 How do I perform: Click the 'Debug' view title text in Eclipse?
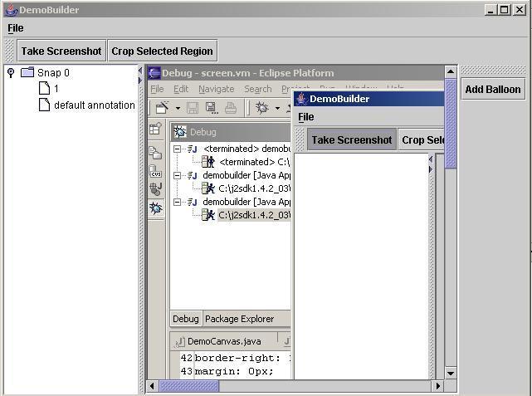(203, 132)
